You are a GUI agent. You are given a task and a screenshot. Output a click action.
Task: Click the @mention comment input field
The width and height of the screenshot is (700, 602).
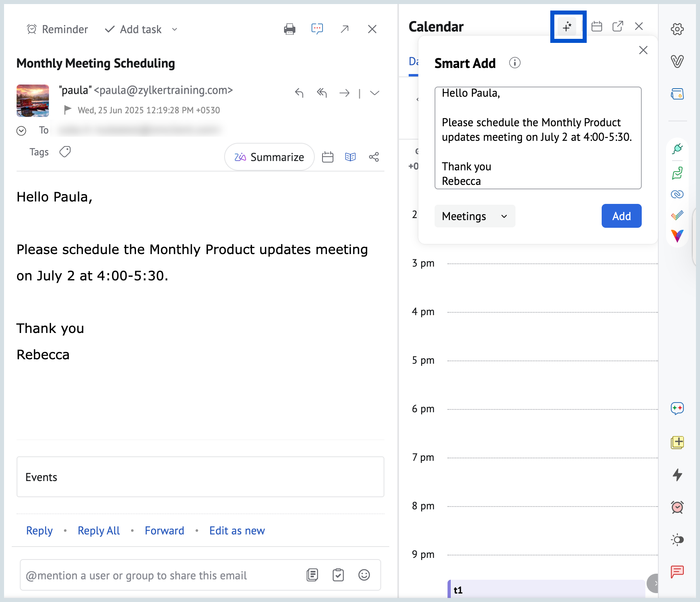point(162,575)
